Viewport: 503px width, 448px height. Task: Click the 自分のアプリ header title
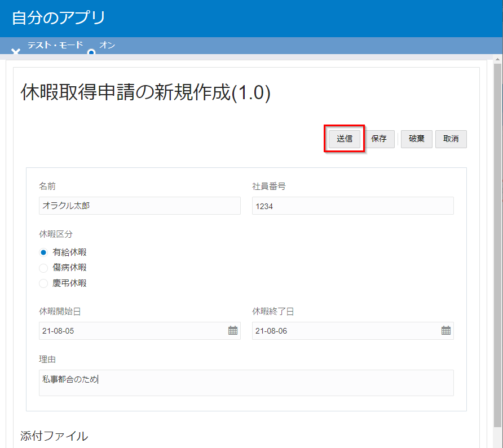click(59, 18)
